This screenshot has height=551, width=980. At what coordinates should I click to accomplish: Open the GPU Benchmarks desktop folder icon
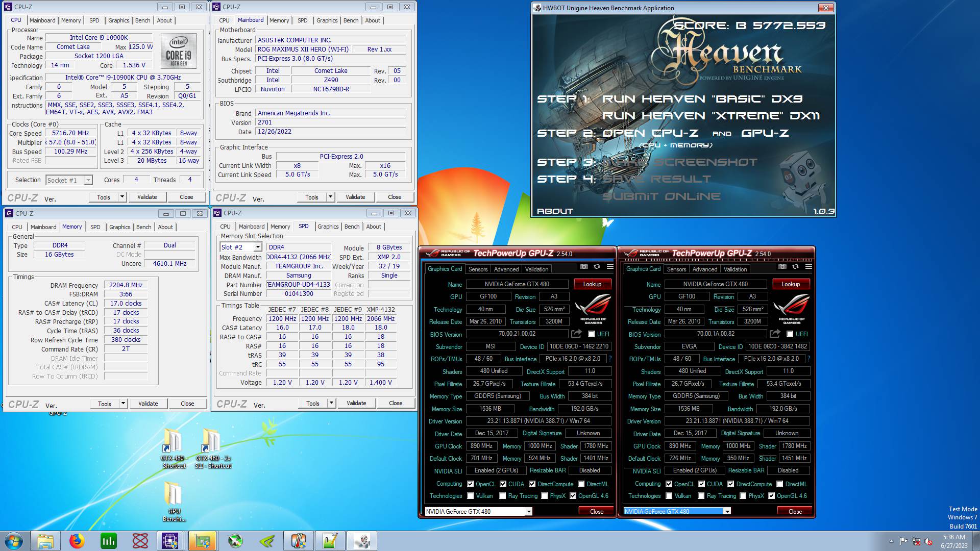point(174,502)
